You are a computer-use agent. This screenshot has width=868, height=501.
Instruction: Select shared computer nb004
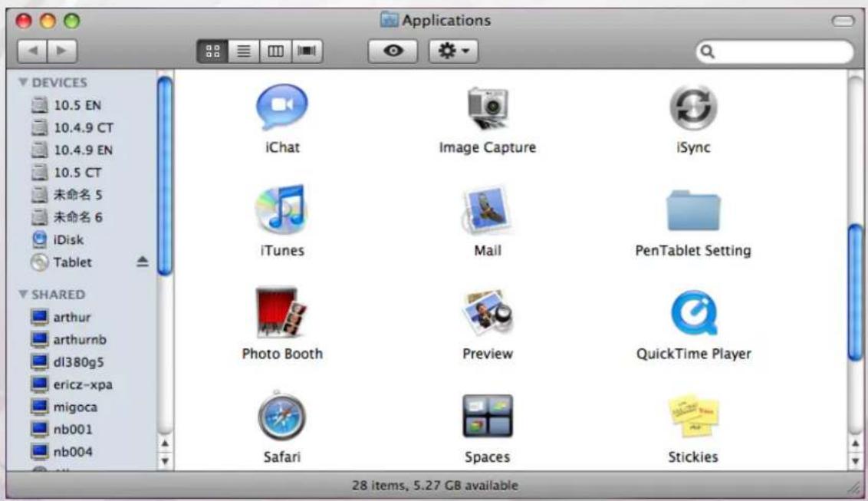pos(62,452)
